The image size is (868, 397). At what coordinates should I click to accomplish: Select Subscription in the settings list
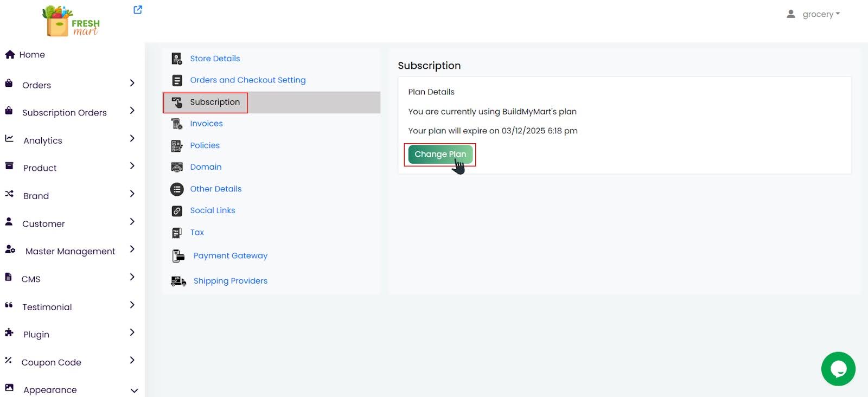[x=214, y=102]
